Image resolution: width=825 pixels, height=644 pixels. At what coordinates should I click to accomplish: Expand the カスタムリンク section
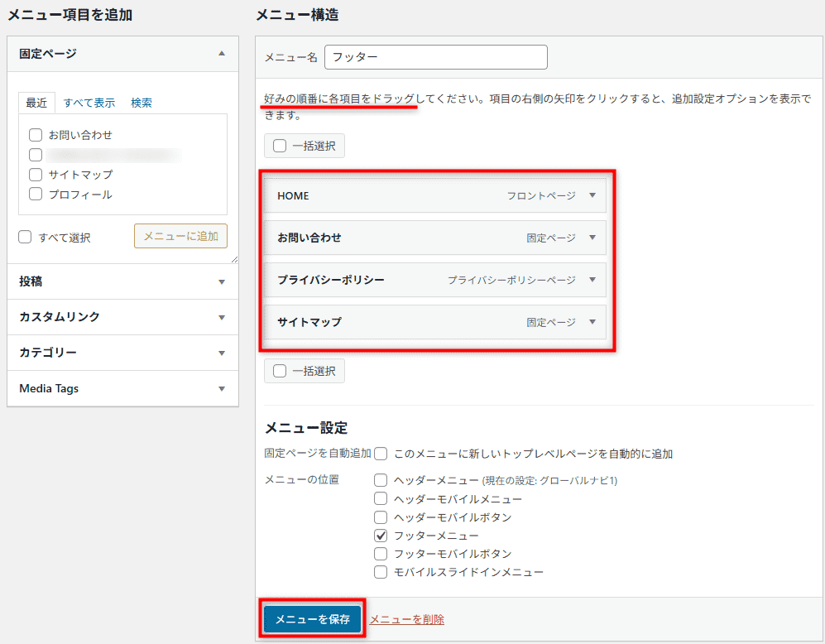point(221,317)
